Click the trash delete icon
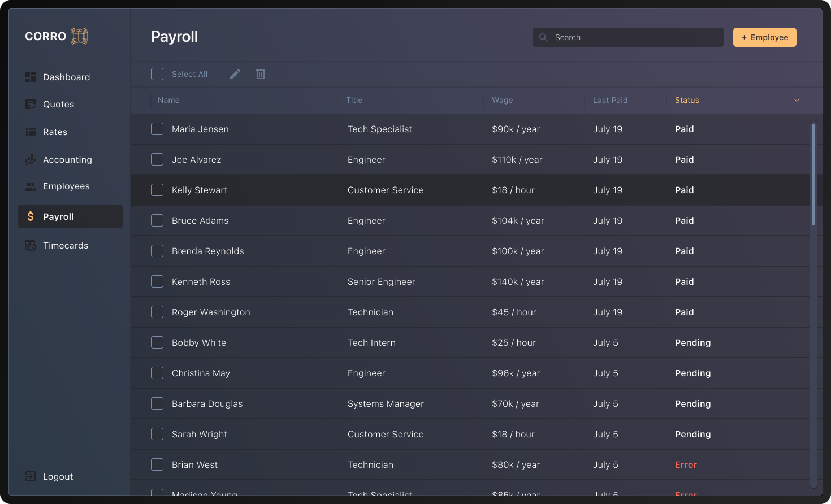This screenshot has width=831, height=504. pyautogui.click(x=261, y=74)
